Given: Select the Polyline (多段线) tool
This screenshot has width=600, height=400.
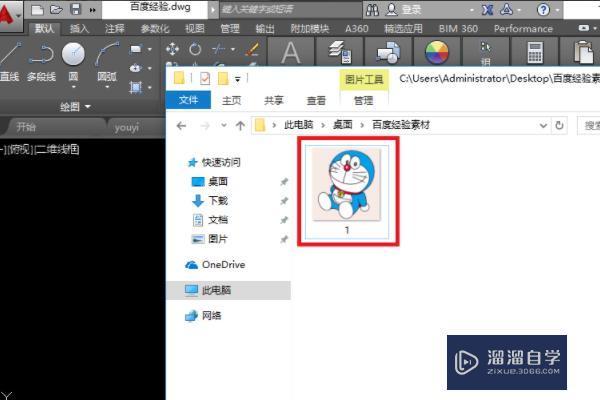Looking at the screenshot, I should pyautogui.click(x=41, y=61).
